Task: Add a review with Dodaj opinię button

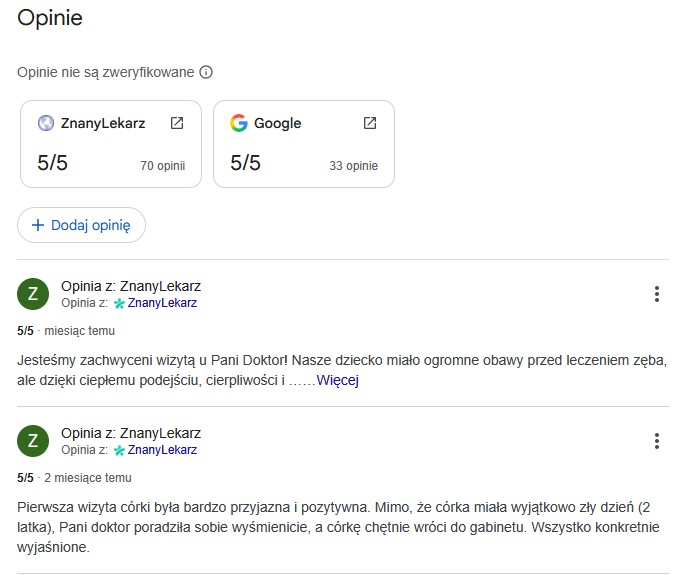Action: pyautogui.click(x=81, y=225)
